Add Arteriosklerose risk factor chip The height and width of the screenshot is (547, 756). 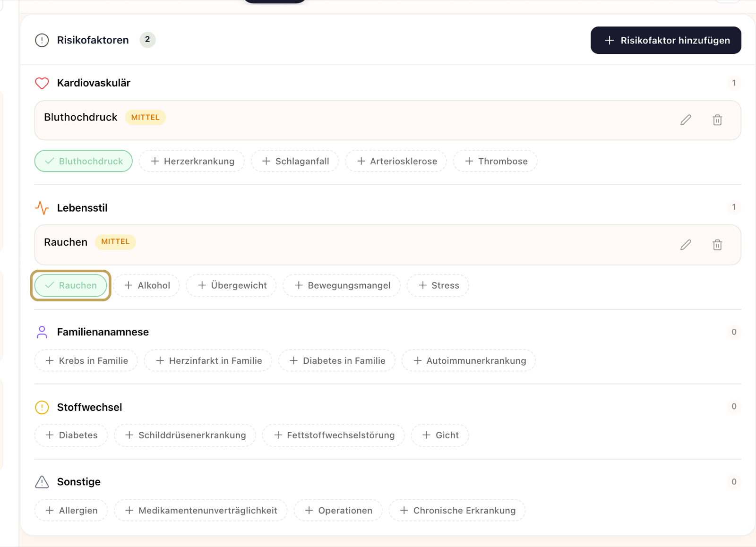click(396, 161)
